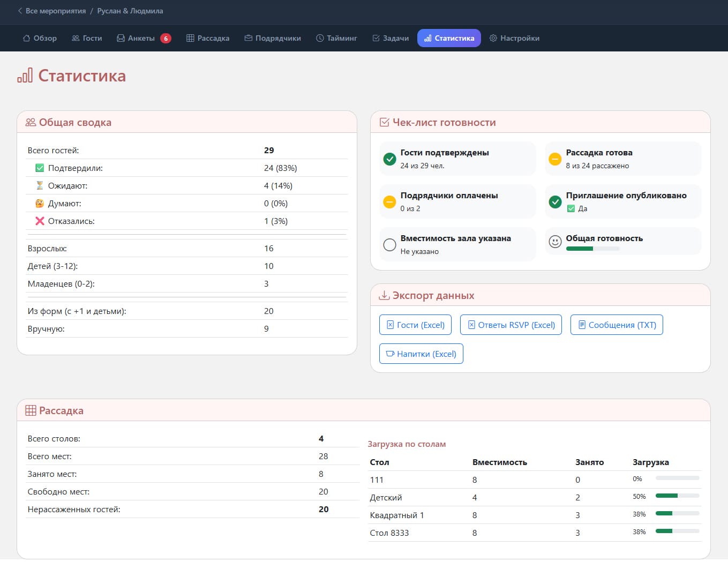
Task: Go back via the Все мероприятия chevron link
Action: click(51, 11)
